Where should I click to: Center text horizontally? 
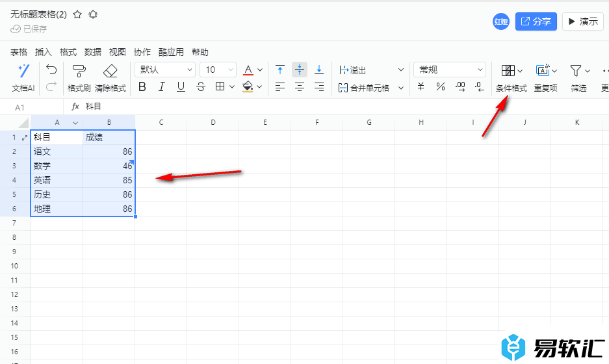tap(300, 86)
